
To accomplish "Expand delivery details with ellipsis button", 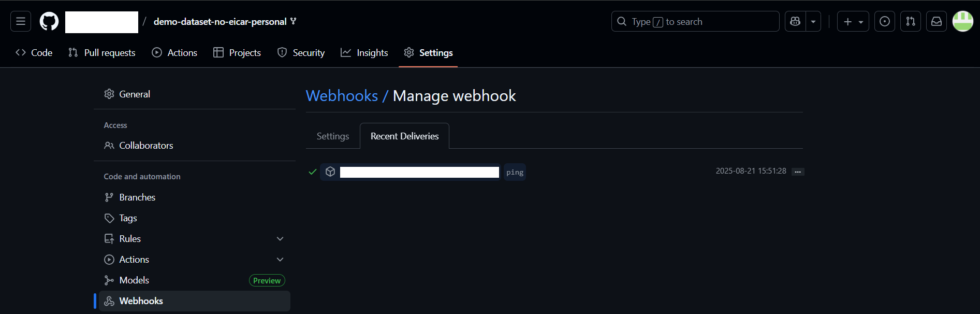I will (798, 172).
